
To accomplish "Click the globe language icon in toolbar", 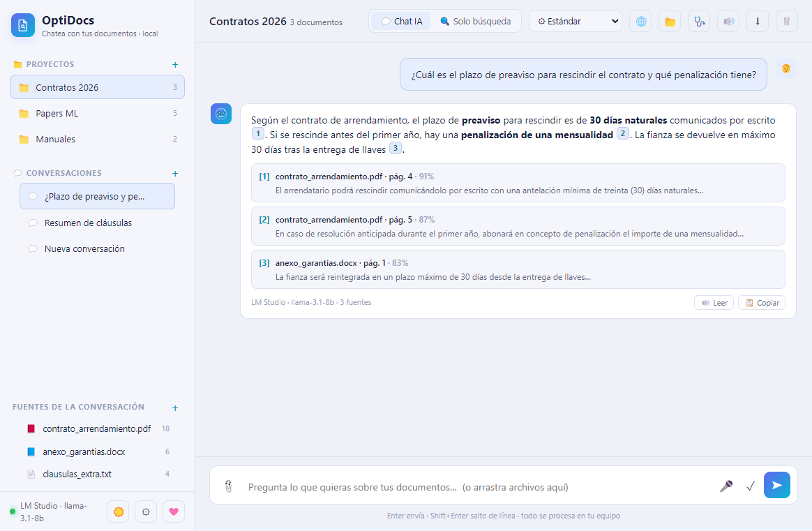I will click(x=640, y=21).
